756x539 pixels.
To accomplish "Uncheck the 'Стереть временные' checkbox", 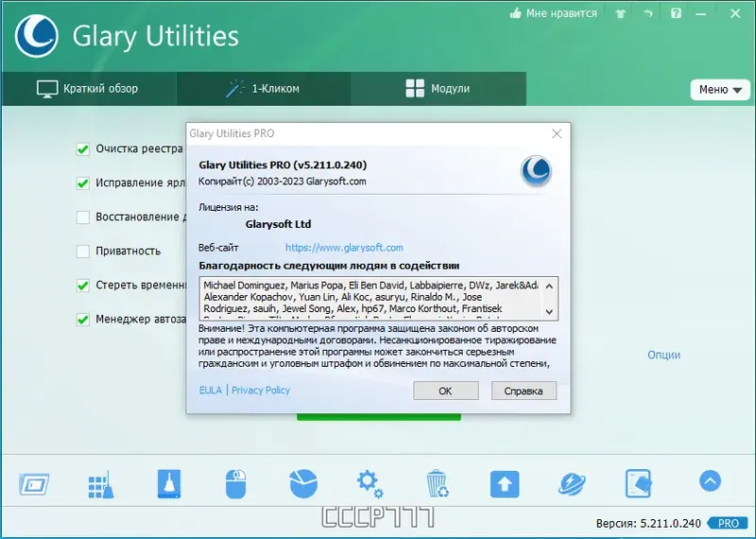I will [x=83, y=286].
